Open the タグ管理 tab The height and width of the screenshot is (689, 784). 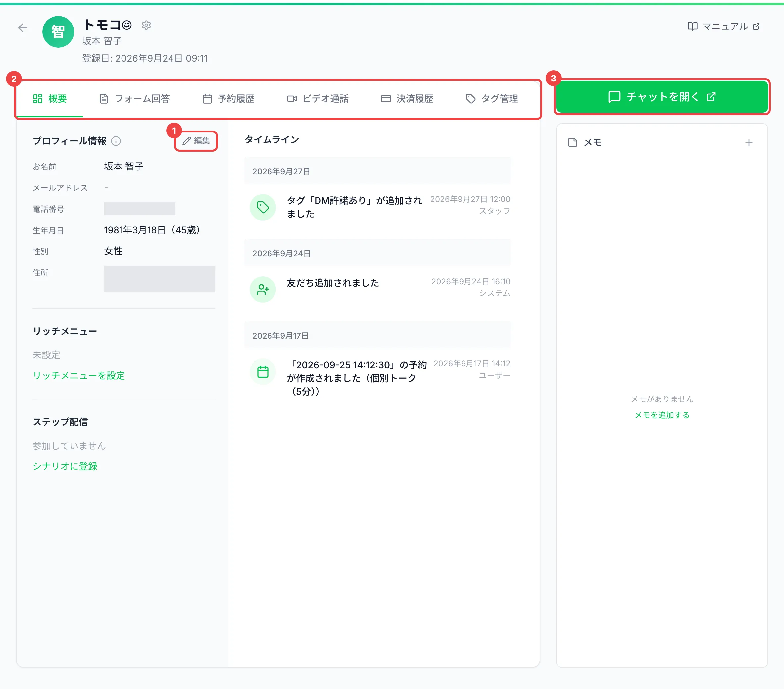pos(492,99)
